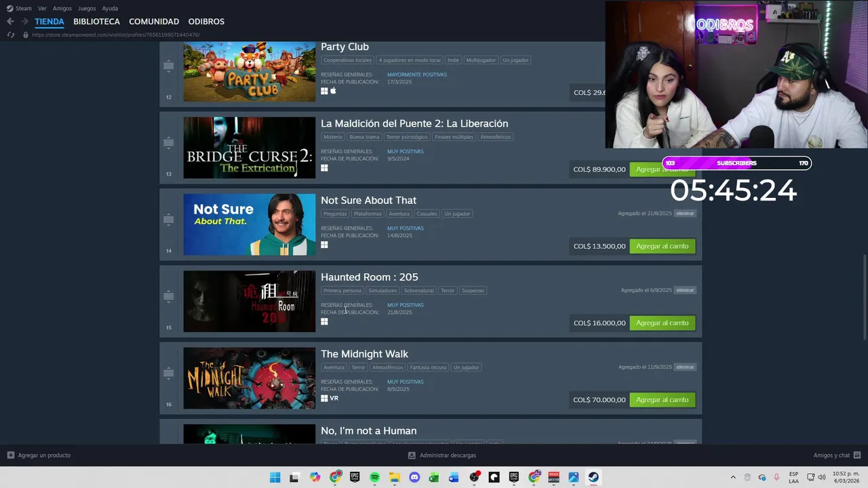Click the Not Sure About That thumbnail
Viewport: 868px width, 488px height.
(x=250, y=224)
